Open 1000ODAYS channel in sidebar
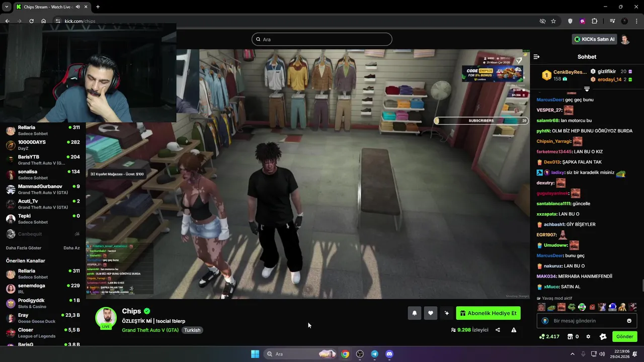The height and width of the screenshot is (362, 644). click(x=43, y=145)
